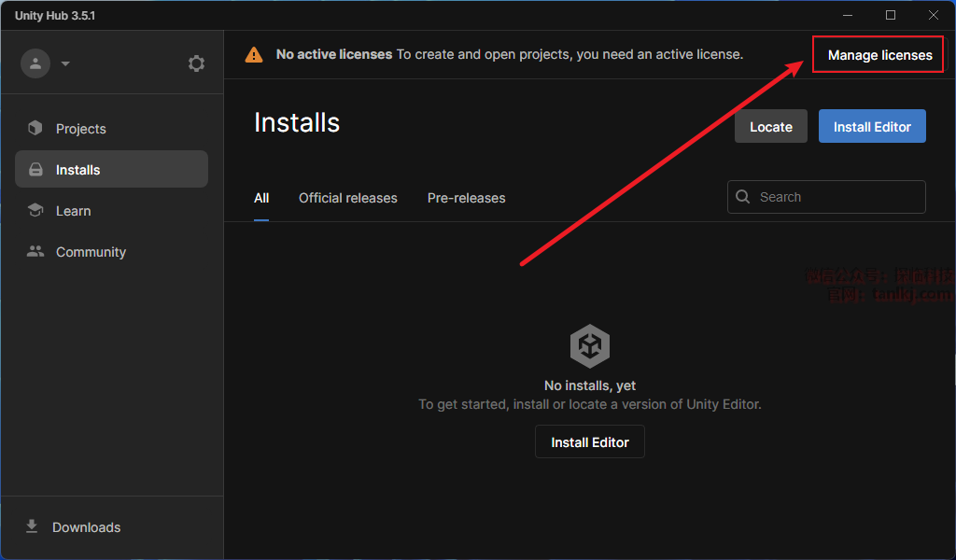This screenshot has width=956, height=560.
Task: Click the Learn graduation cap icon
Action: (35, 211)
